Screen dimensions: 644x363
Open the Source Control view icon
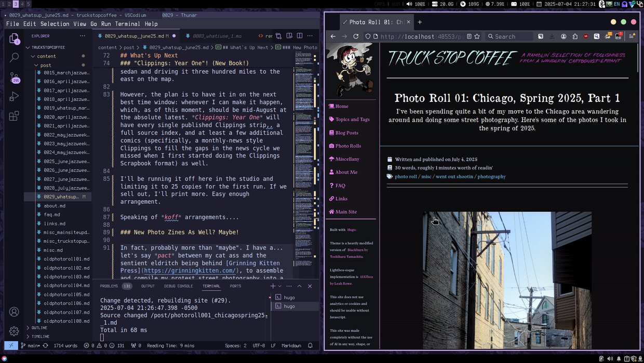[14, 77]
